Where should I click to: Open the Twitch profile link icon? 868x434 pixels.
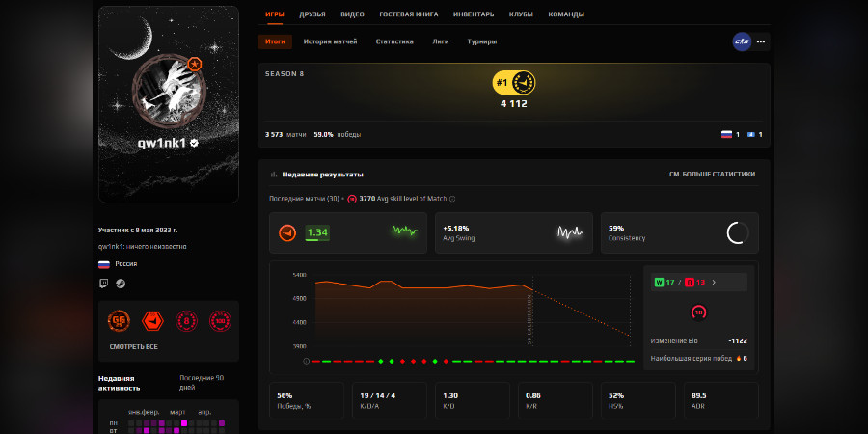click(104, 283)
